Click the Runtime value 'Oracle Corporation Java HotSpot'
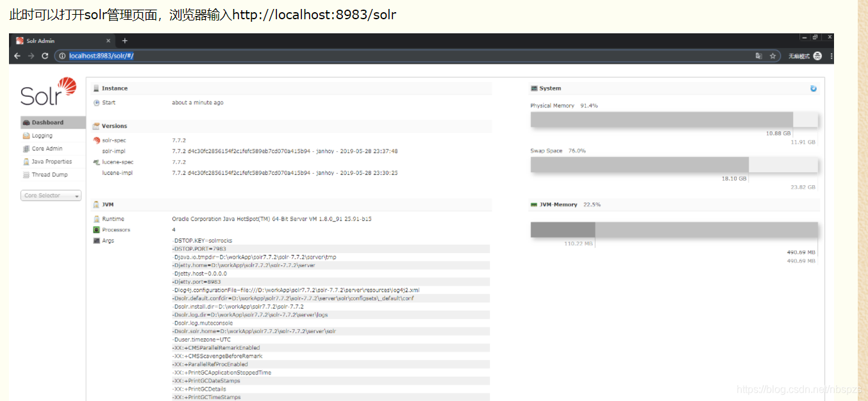868x401 pixels. click(272, 219)
